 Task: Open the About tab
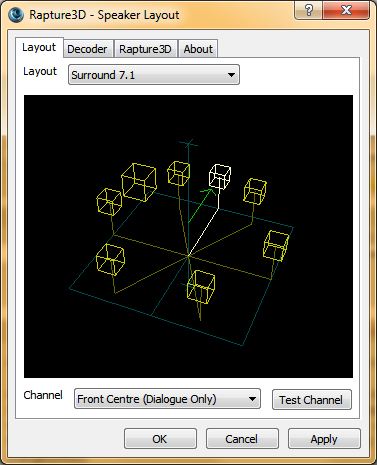pos(198,49)
